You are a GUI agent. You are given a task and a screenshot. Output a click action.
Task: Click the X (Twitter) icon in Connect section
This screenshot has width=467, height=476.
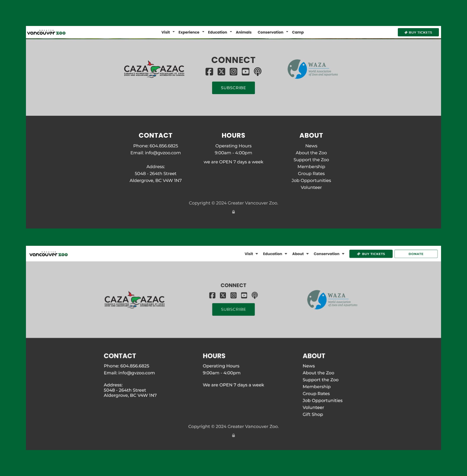(222, 71)
